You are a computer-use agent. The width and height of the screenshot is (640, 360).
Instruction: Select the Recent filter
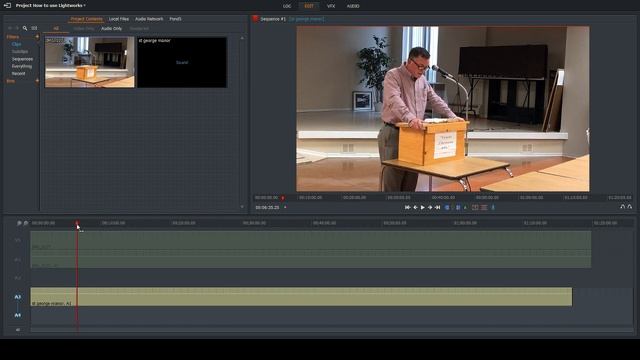pyautogui.click(x=18, y=73)
